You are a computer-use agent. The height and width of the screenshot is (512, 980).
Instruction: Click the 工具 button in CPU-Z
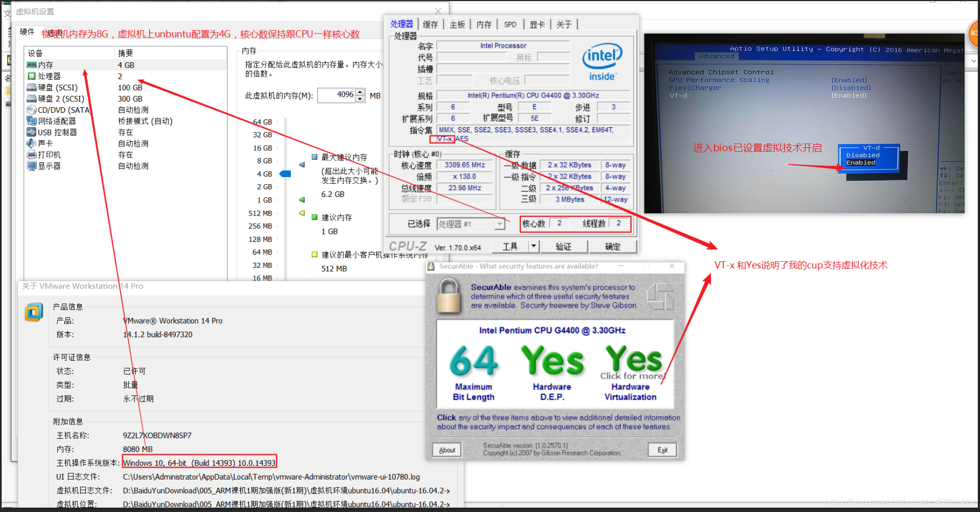pyautogui.click(x=510, y=246)
